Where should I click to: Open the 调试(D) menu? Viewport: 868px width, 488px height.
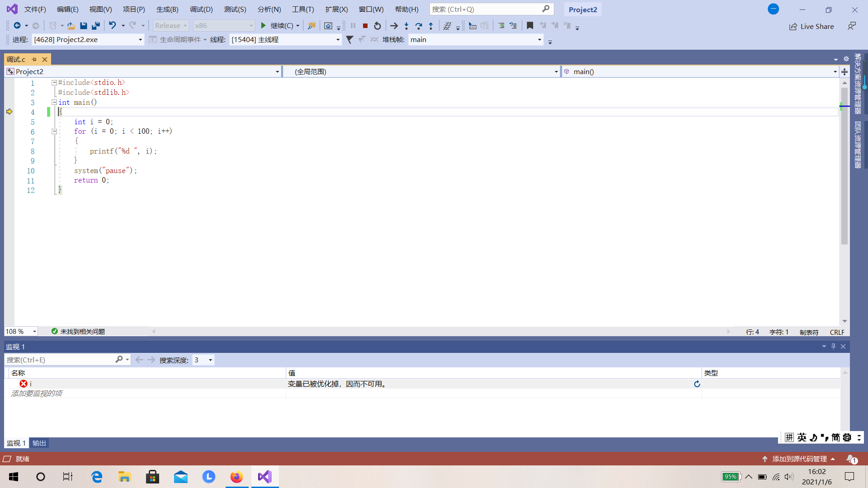tap(201, 9)
